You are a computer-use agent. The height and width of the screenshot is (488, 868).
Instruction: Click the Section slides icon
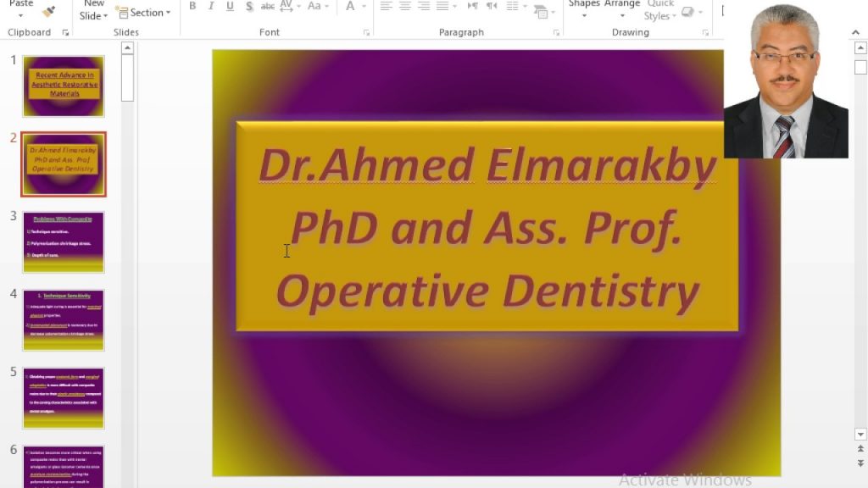(122, 12)
